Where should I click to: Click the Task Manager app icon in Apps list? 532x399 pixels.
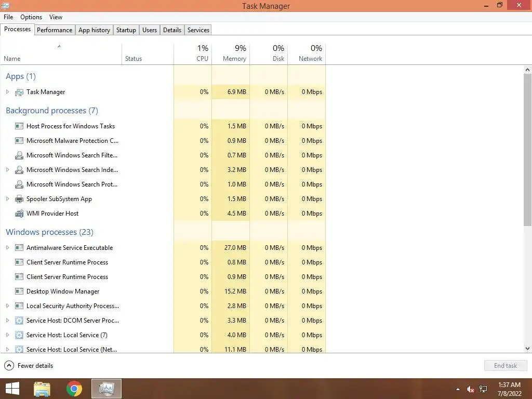19,92
